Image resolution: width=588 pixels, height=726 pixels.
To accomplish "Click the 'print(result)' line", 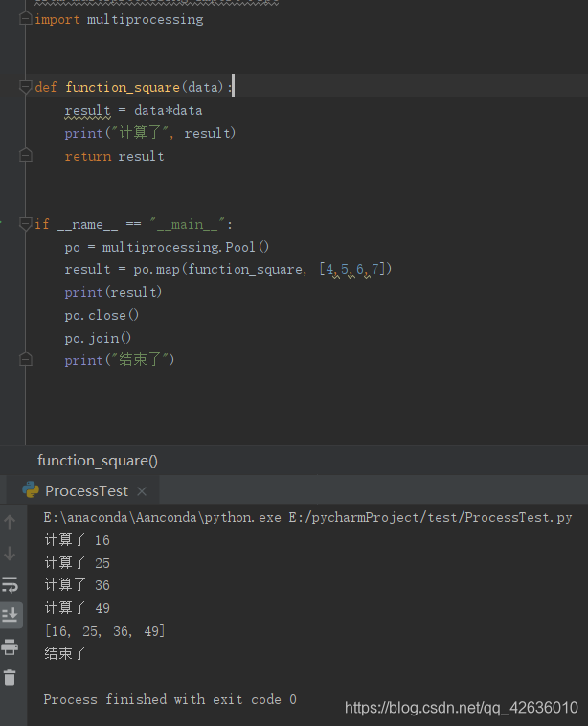I will [113, 292].
